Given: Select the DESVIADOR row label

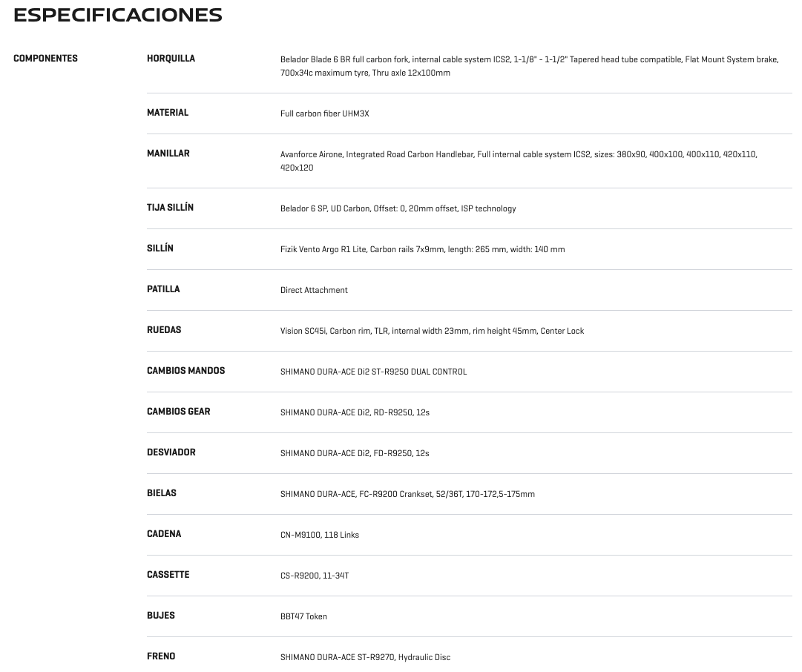Looking at the screenshot, I should (171, 452).
